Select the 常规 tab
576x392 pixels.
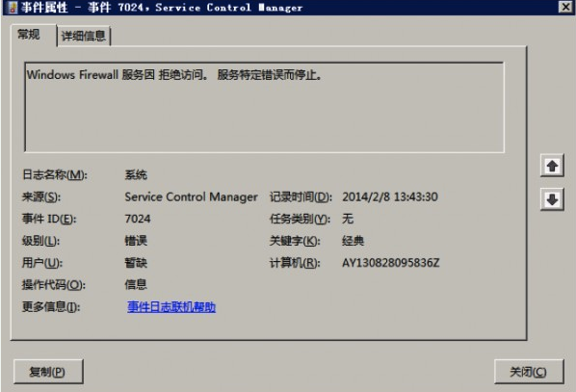click(30, 35)
